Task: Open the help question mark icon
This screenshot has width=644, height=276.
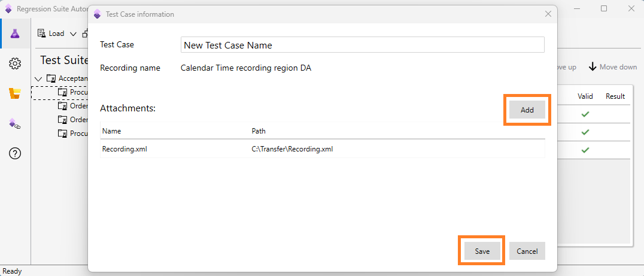Action: (x=15, y=154)
